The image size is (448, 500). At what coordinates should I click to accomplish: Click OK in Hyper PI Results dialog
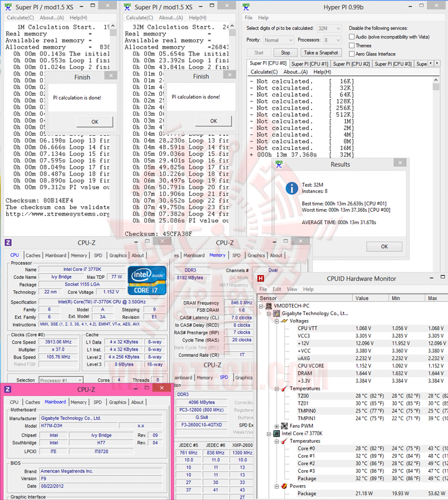point(385,247)
